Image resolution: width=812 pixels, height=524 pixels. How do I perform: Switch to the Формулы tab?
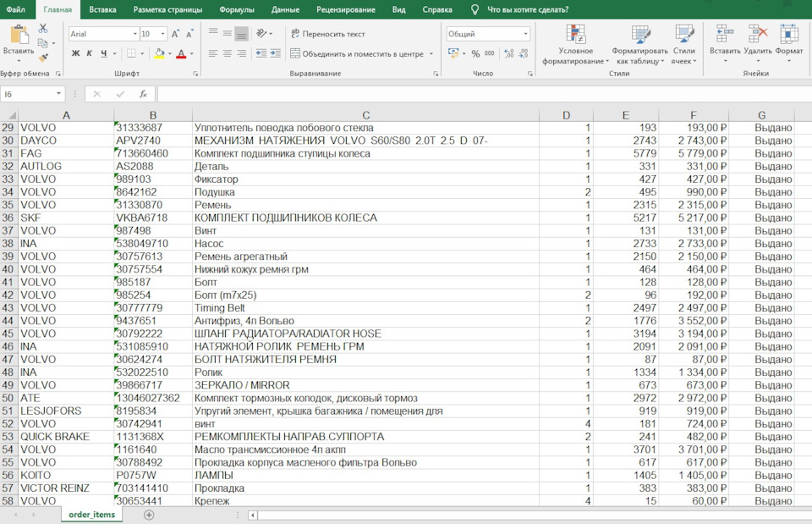coord(237,9)
